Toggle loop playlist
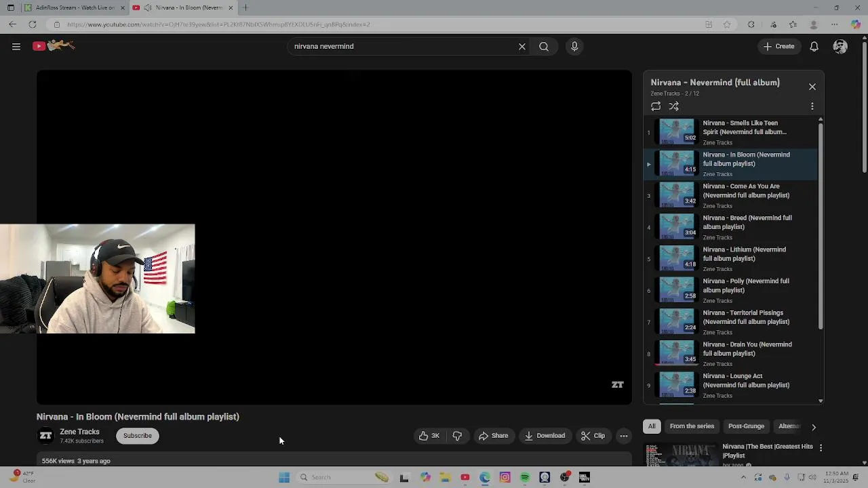868x488 pixels. pos(656,106)
